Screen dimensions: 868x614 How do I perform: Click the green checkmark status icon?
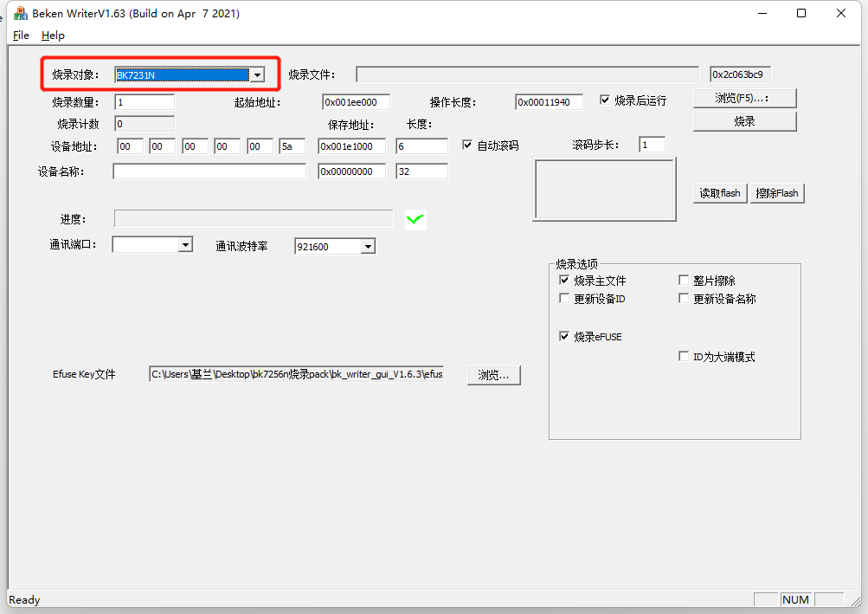point(415,219)
